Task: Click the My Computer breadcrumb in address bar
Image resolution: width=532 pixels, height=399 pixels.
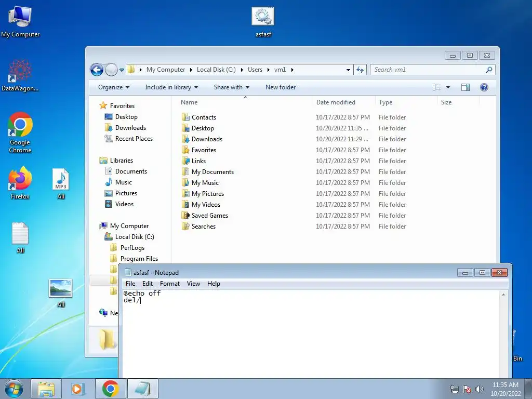Action: tap(166, 70)
